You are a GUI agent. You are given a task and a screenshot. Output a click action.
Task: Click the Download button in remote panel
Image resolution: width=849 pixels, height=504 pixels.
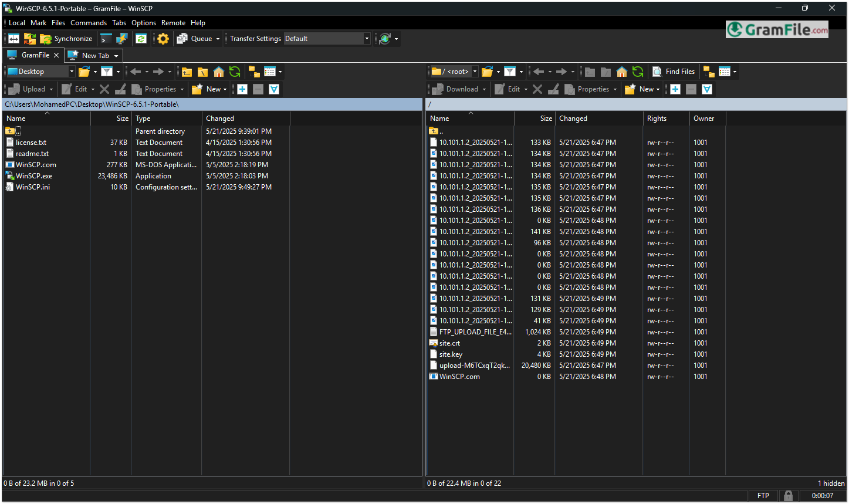[456, 89]
